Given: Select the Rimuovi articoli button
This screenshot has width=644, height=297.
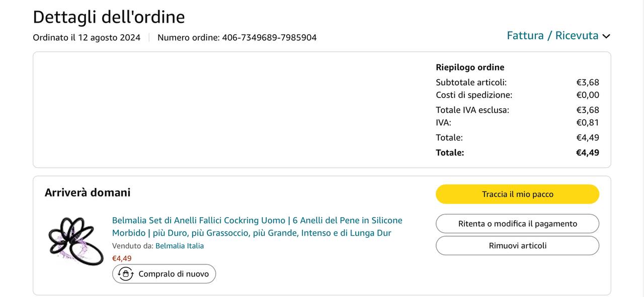Looking at the screenshot, I should click(517, 246).
